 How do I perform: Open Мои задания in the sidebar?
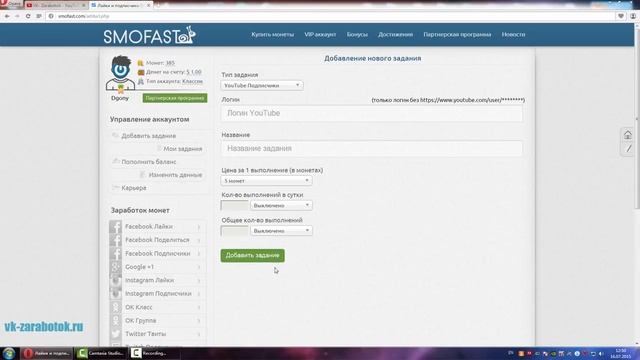coord(182,149)
